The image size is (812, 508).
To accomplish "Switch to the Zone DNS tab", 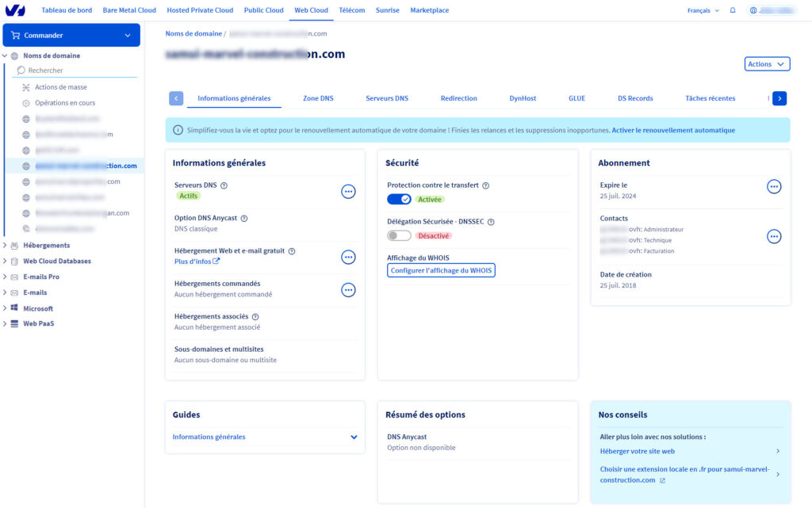I will [318, 98].
